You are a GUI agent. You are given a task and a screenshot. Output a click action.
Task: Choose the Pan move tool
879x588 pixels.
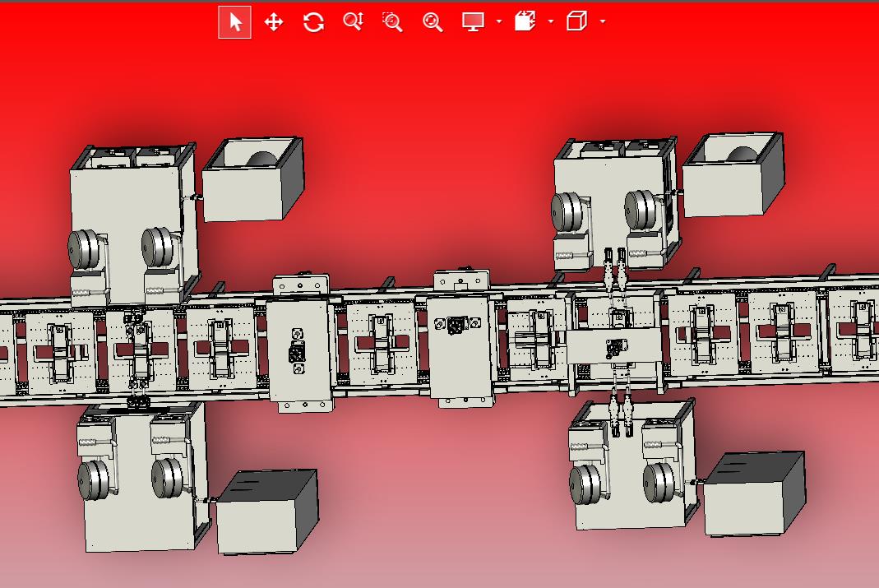point(274,22)
